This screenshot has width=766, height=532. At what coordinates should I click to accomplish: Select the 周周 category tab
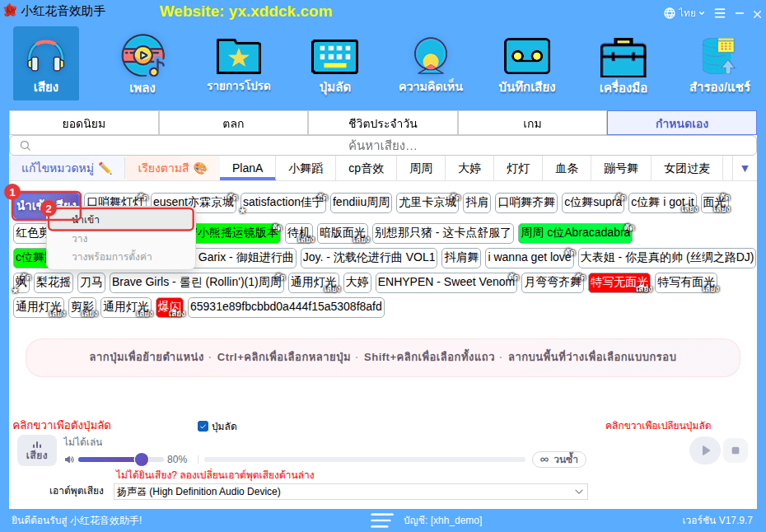pos(421,169)
